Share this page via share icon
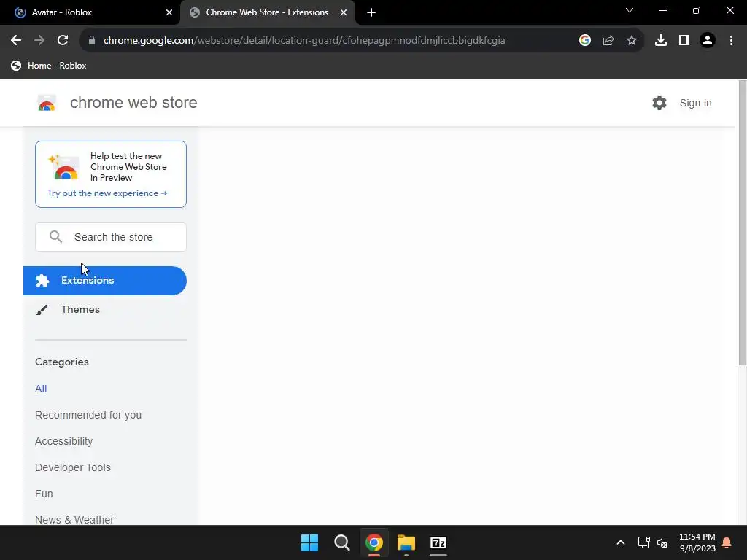 (x=608, y=41)
